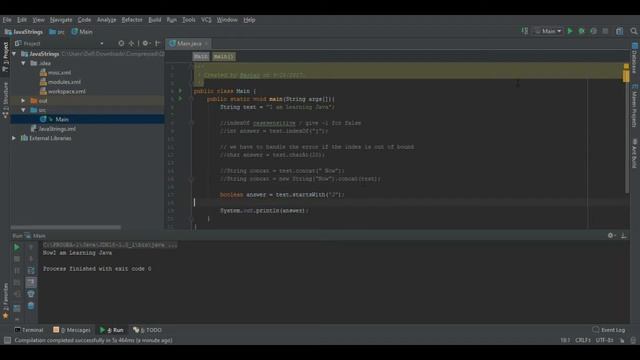Open Ant Build side panel
Screen dimensions: 640x360
[635, 153]
